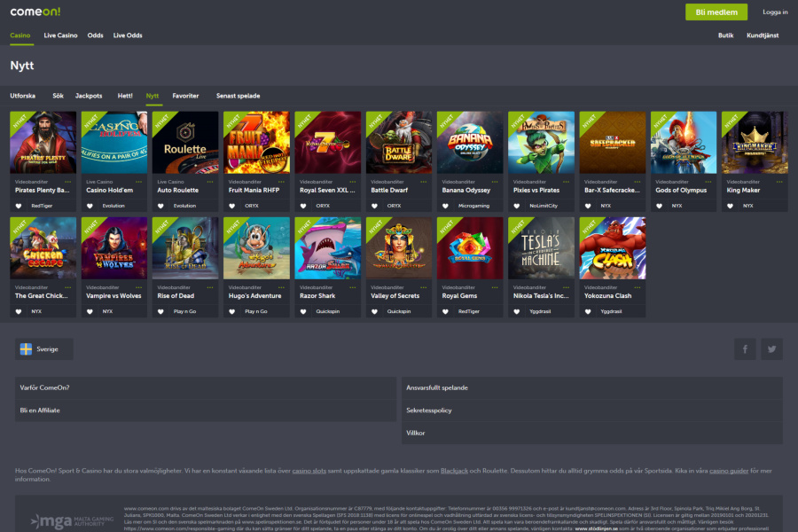Image resolution: width=798 pixels, height=532 pixels.
Task: Favorite Bar-X Safecracker with heart icon
Action: tap(588, 206)
